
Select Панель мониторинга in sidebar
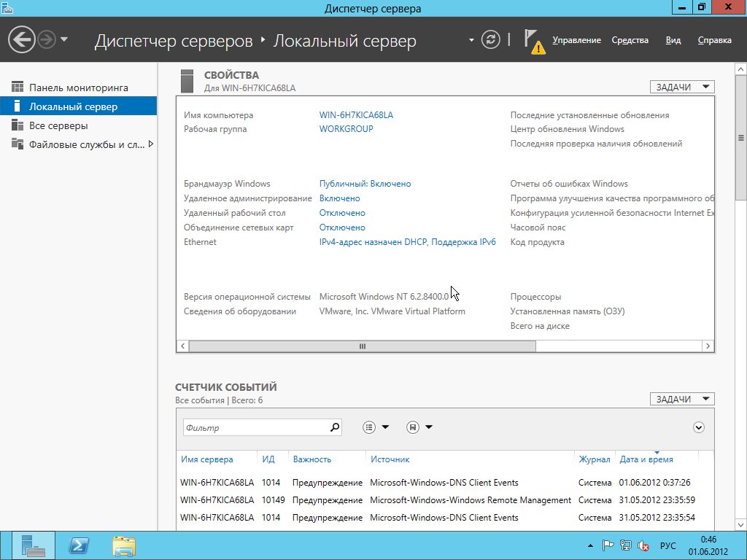coord(78,87)
